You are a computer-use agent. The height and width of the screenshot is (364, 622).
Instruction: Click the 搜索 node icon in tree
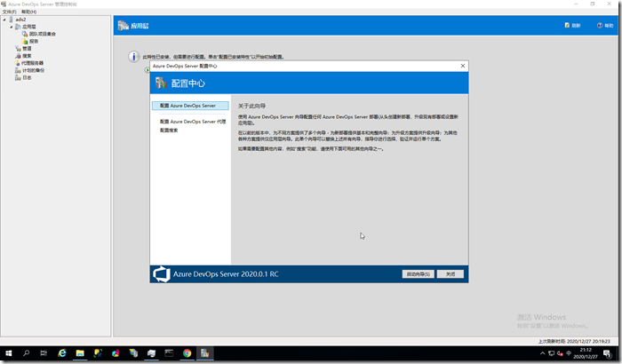click(18, 56)
